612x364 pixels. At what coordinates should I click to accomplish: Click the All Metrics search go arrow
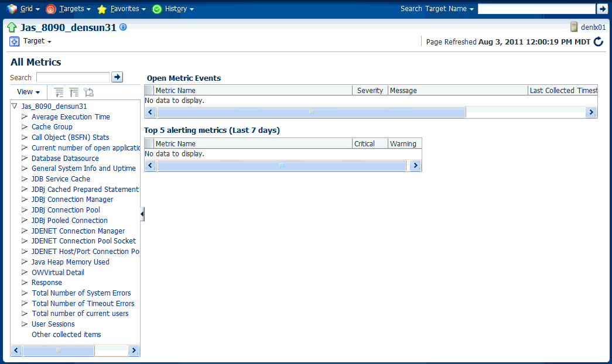coord(117,77)
